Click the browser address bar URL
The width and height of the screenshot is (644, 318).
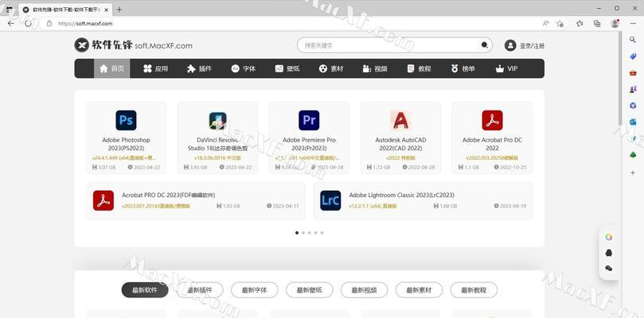click(x=85, y=23)
